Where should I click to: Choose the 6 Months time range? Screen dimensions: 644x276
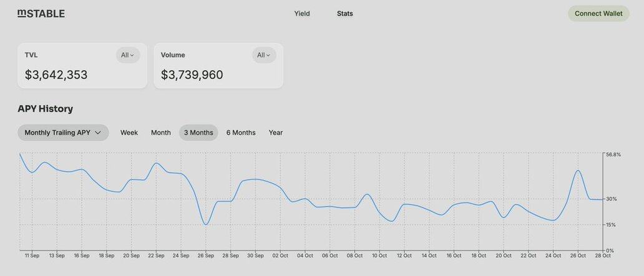[x=241, y=133]
